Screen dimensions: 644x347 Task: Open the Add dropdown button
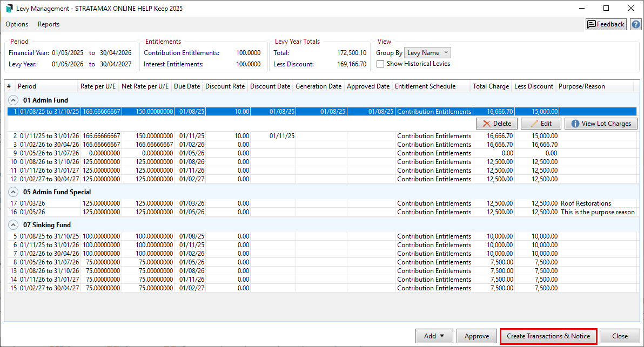click(x=434, y=336)
